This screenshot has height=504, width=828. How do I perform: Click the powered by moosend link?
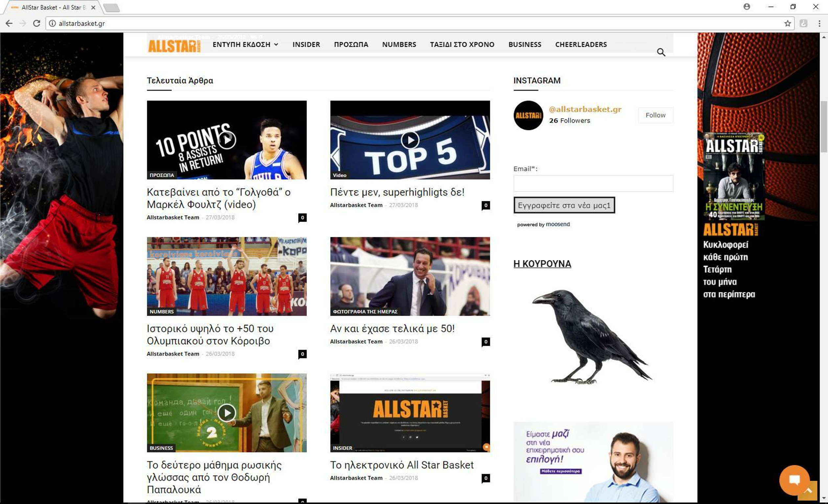click(543, 224)
